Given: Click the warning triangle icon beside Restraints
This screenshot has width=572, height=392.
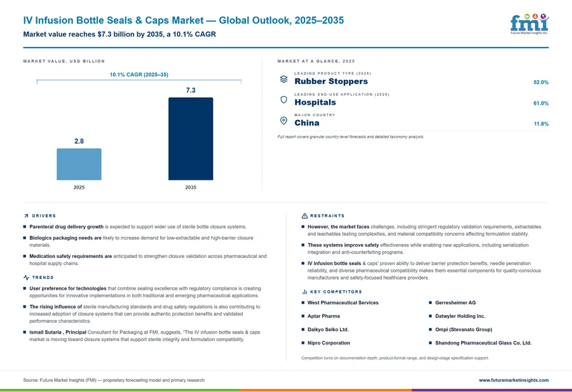Looking at the screenshot, I should click(x=304, y=216).
